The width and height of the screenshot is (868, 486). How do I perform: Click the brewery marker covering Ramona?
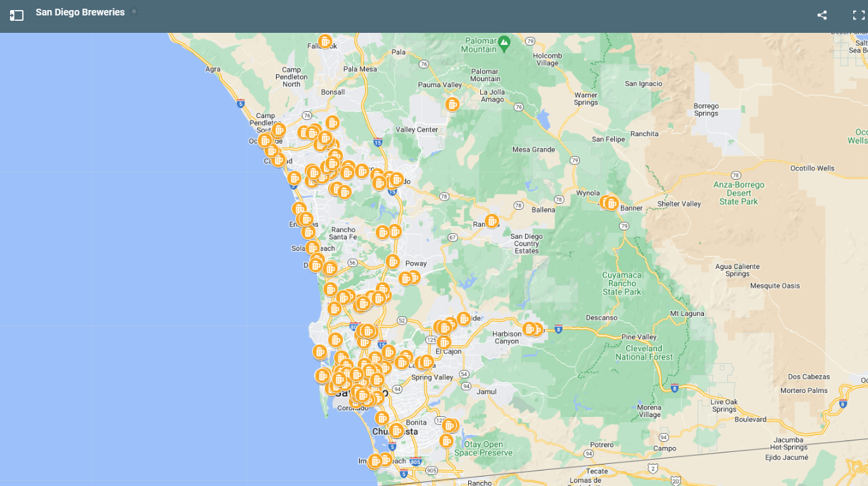click(492, 221)
